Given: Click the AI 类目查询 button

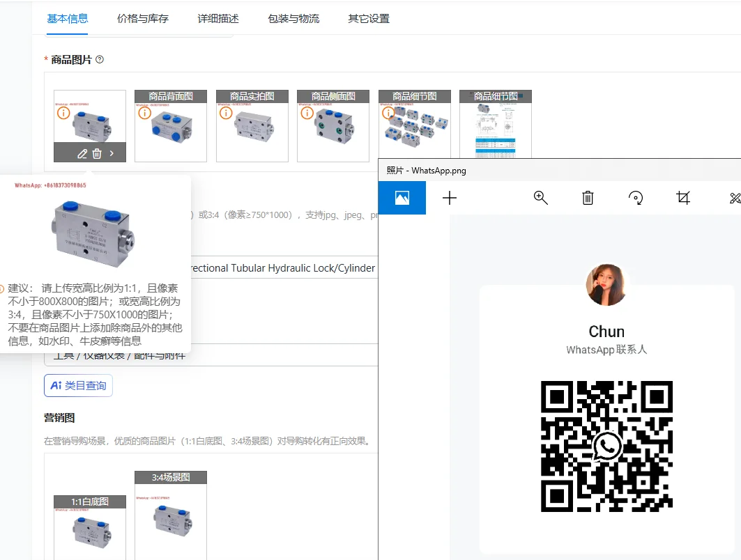Looking at the screenshot, I should 78,385.
